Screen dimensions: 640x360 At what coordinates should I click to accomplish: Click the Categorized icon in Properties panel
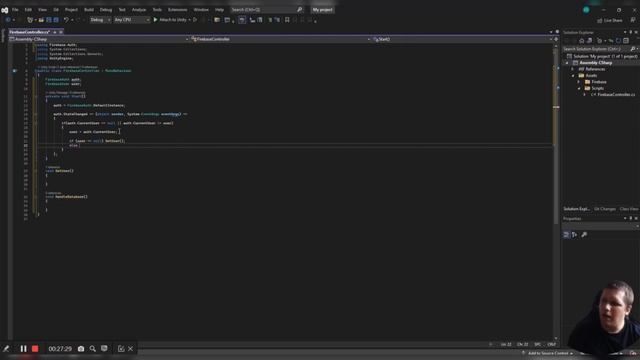[566, 235]
